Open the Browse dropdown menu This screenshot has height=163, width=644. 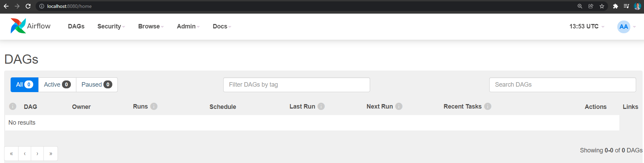pos(151,26)
